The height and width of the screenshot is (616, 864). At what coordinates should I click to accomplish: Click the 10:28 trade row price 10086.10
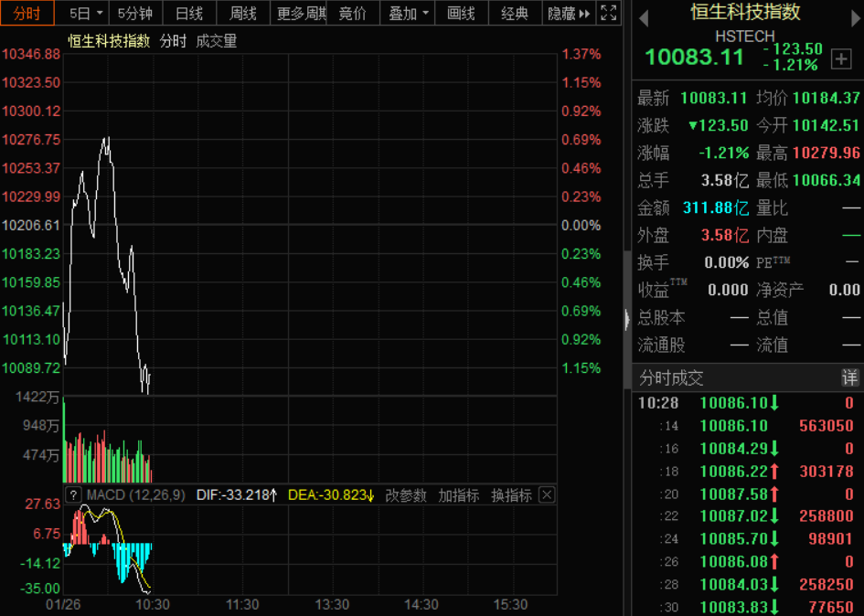click(734, 403)
